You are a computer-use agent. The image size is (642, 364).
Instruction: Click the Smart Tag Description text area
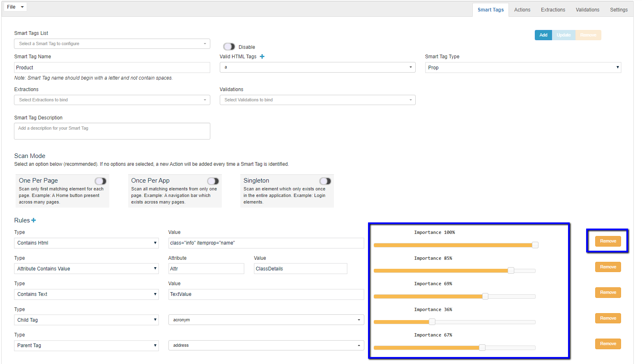[112, 131]
